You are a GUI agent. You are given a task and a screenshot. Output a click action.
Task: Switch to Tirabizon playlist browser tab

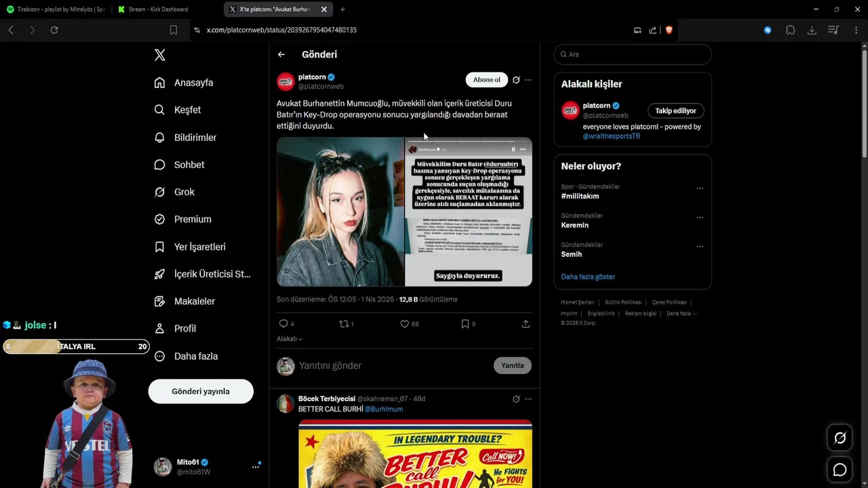pyautogui.click(x=56, y=9)
